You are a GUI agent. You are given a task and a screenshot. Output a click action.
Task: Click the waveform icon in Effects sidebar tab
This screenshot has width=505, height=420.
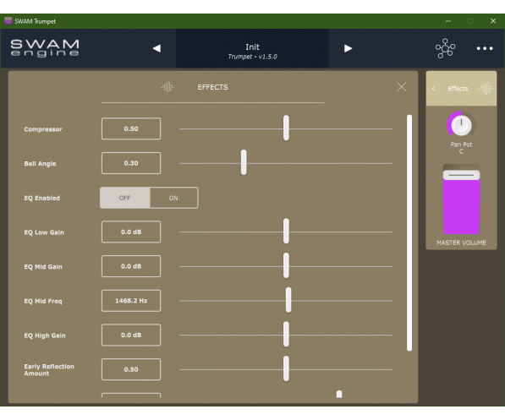(486, 88)
